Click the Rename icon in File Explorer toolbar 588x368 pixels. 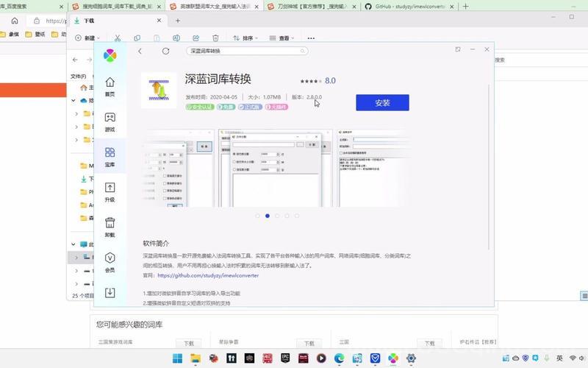point(176,38)
